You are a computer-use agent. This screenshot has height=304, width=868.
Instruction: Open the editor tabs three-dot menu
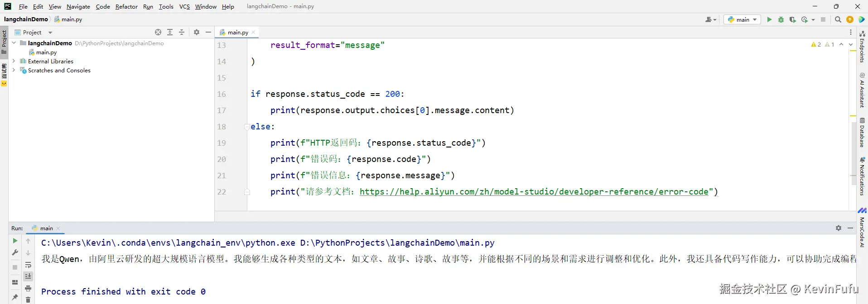tap(851, 32)
